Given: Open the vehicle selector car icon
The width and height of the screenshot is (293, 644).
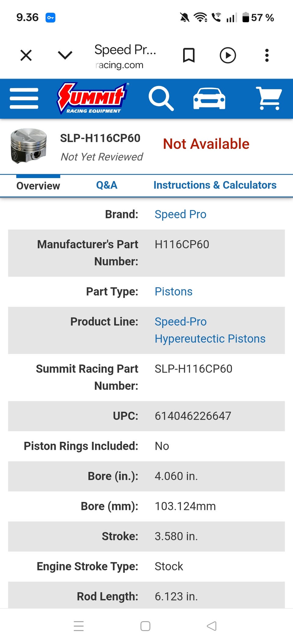Looking at the screenshot, I should point(209,98).
